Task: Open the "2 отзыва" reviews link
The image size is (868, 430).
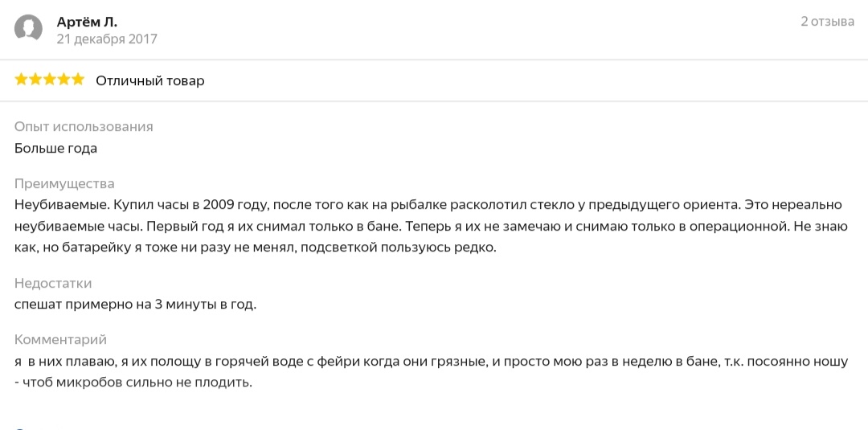Action: [x=827, y=22]
